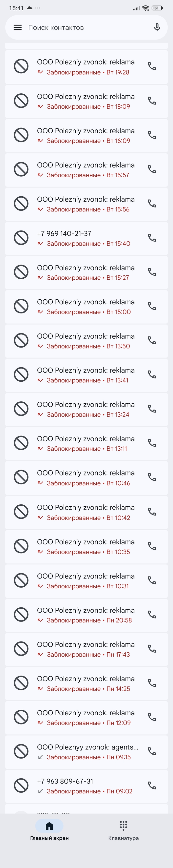173x868 pixels.
Task: Tap the blocked avatar icon for Вт 18:09 call
Action: (21, 101)
